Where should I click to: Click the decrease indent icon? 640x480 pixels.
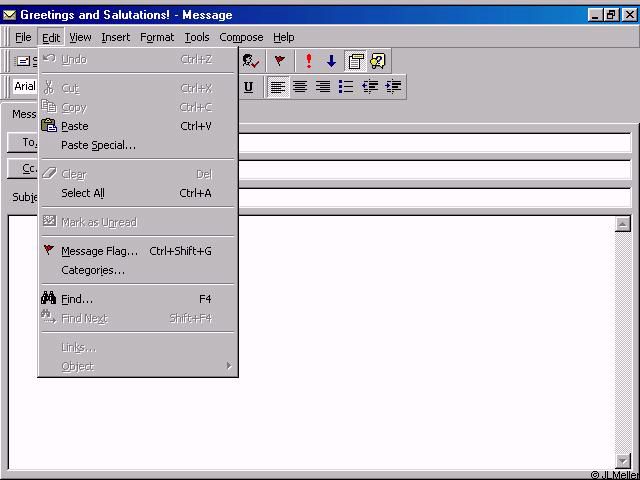(370, 87)
